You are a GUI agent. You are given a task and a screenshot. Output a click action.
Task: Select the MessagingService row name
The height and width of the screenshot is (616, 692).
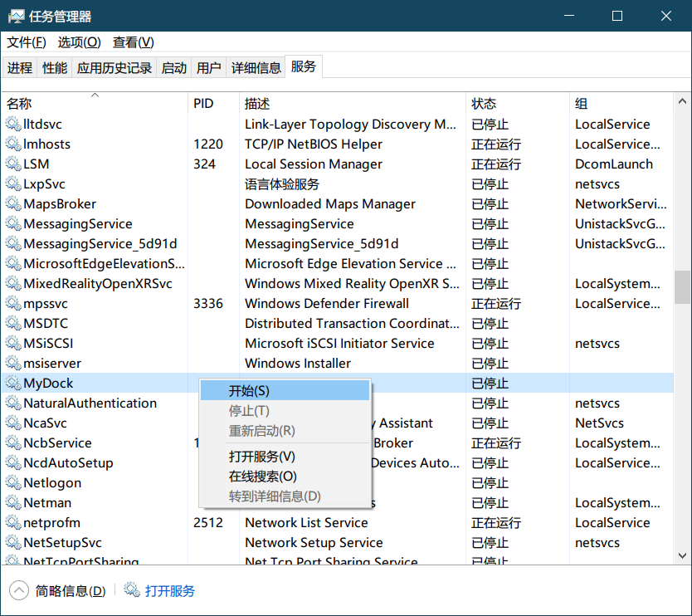[x=78, y=224]
